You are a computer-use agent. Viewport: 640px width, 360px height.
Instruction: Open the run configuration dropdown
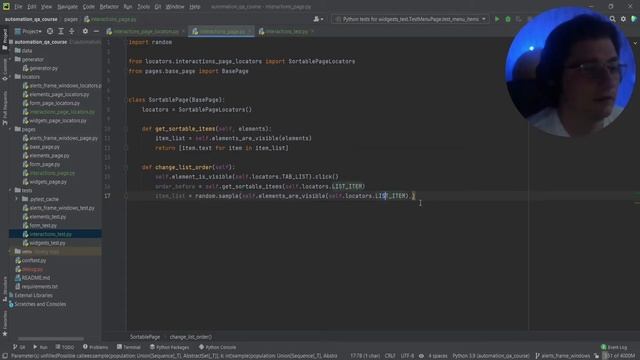pyautogui.click(x=410, y=19)
